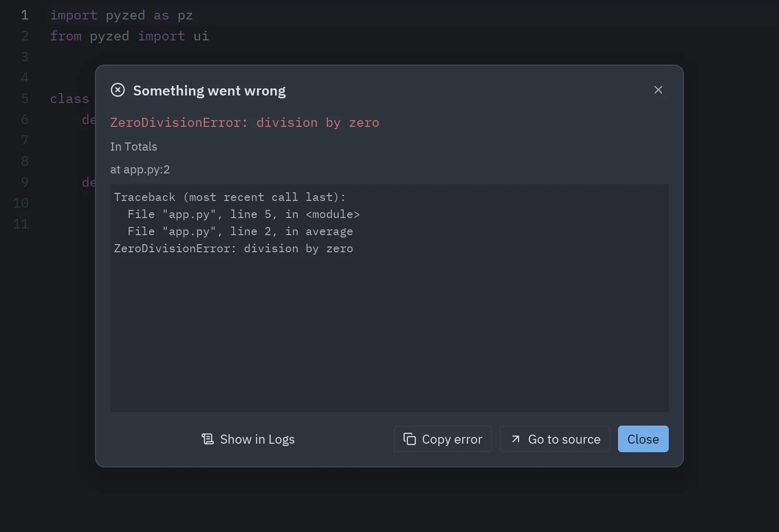This screenshot has width=779, height=532.
Task: Click the 'class' keyword in the editor
Action: [70, 99]
